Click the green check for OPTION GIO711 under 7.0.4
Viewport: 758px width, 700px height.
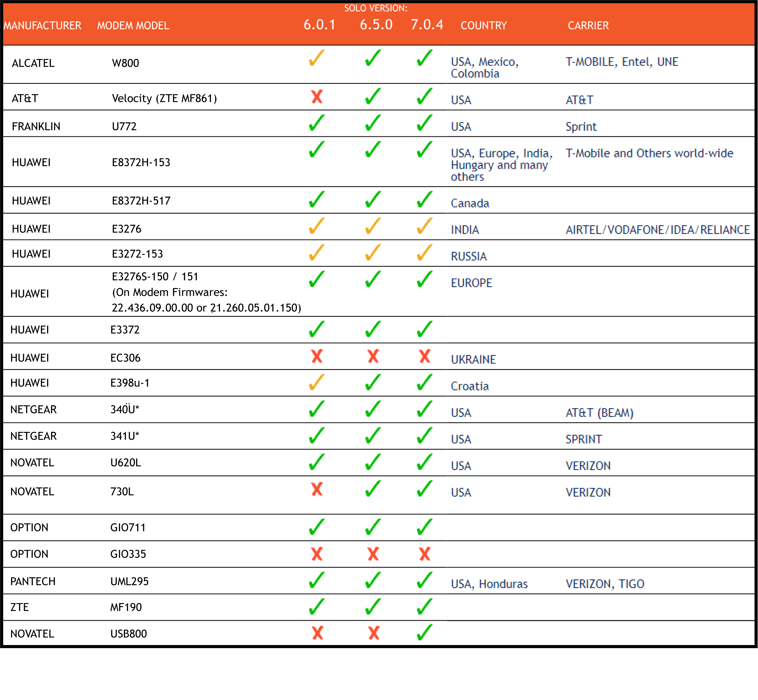[424, 527]
